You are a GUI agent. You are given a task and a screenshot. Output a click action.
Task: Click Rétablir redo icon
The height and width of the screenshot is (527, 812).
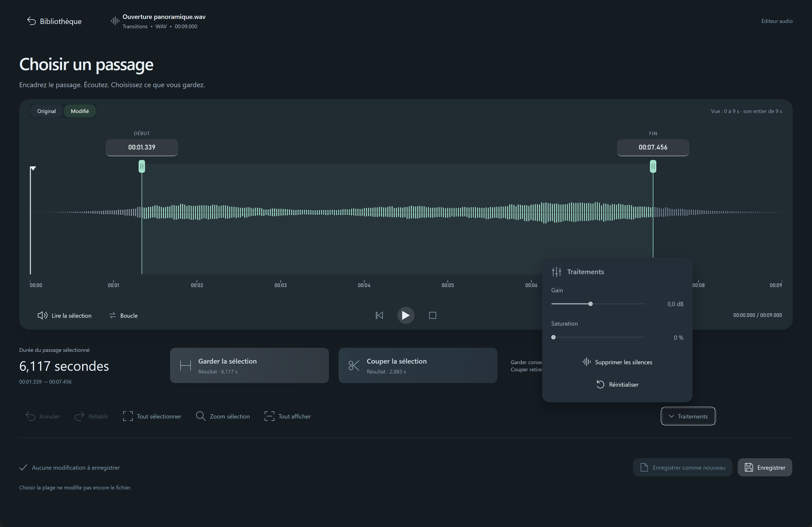coord(79,416)
